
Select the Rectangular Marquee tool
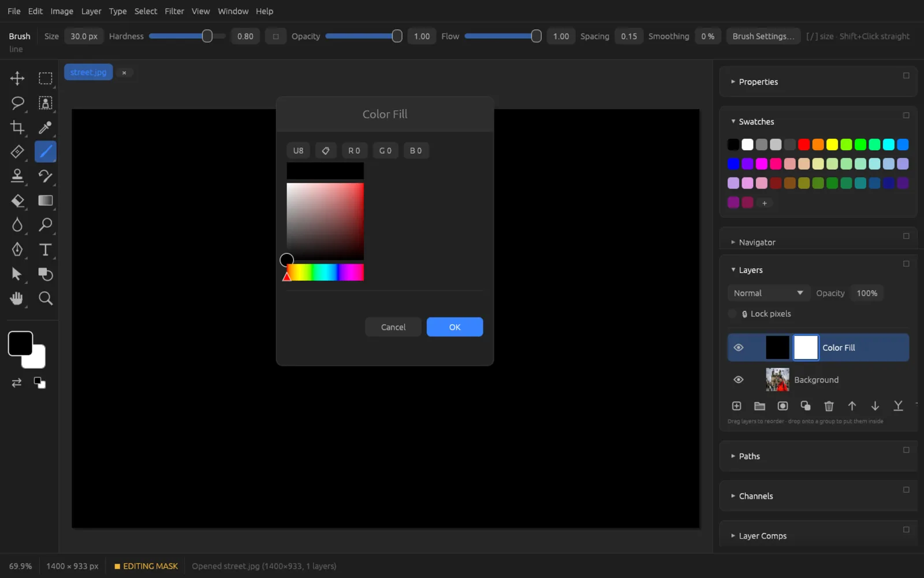[x=45, y=78]
